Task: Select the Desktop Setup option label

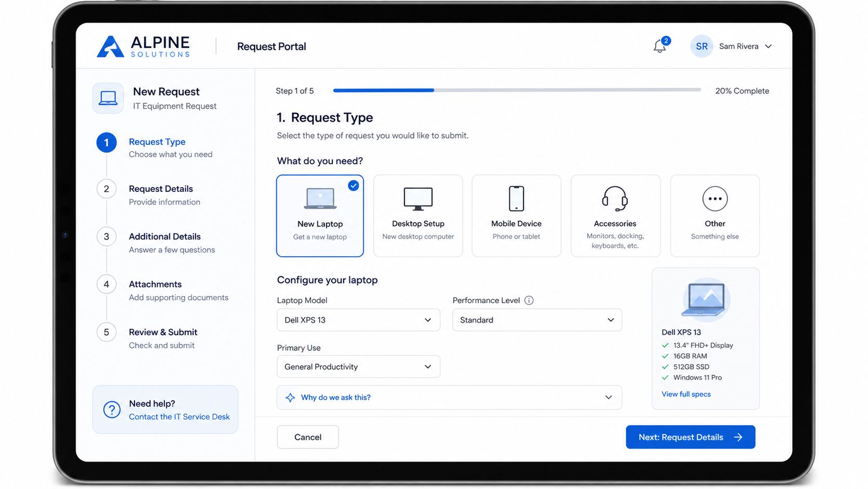Action: pyautogui.click(x=418, y=223)
